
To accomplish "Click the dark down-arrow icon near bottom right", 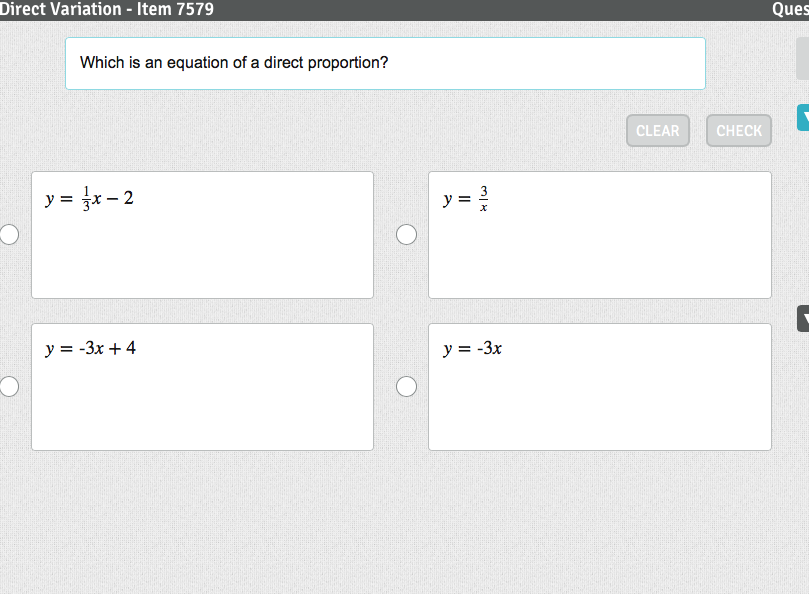I will point(803,318).
